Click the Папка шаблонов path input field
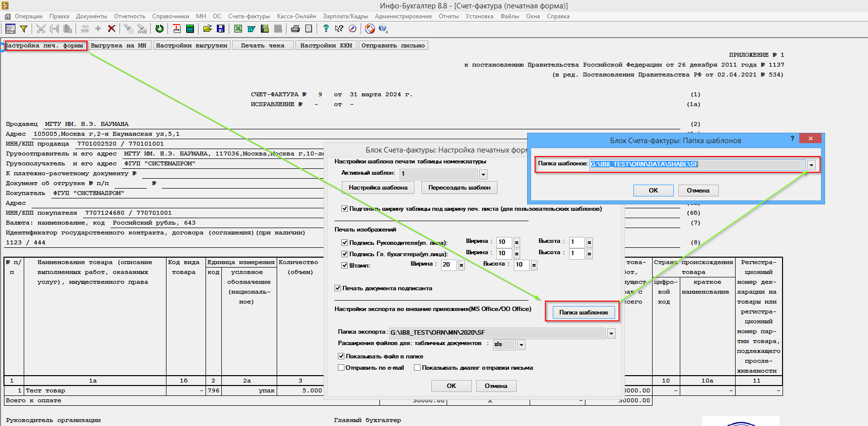Viewport: 868px width, 426px height. (x=698, y=164)
